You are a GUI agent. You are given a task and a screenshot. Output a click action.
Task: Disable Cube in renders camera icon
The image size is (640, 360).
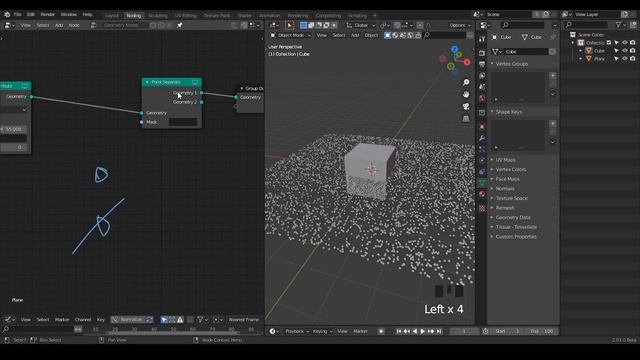(x=632, y=51)
